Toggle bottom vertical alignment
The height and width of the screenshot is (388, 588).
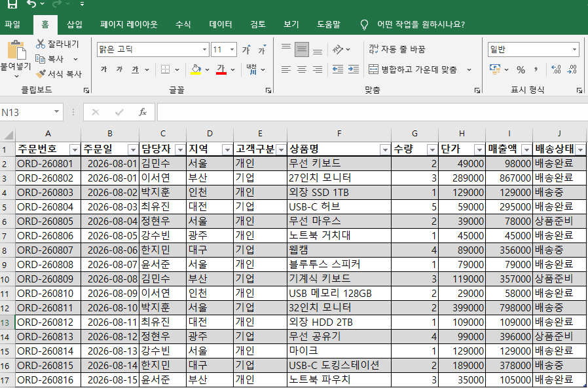(318, 52)
